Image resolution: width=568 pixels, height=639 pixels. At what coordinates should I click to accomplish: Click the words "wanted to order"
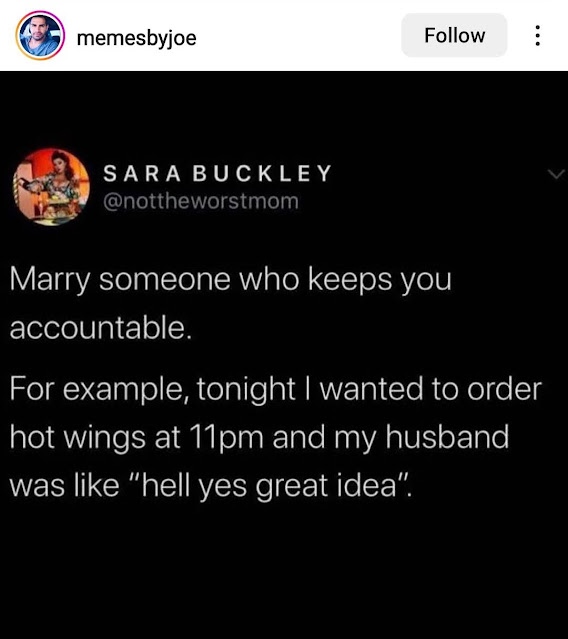(431, 389)
